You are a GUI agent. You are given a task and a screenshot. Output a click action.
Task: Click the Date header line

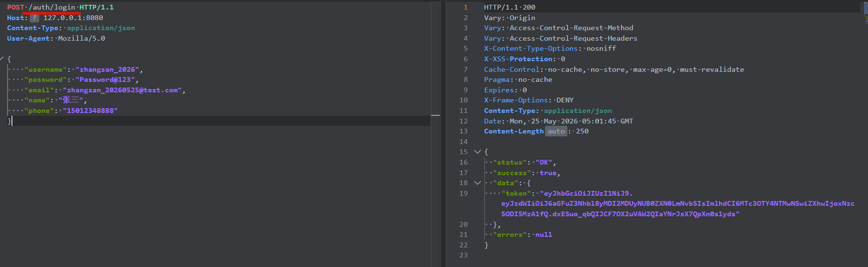(558, 121)
